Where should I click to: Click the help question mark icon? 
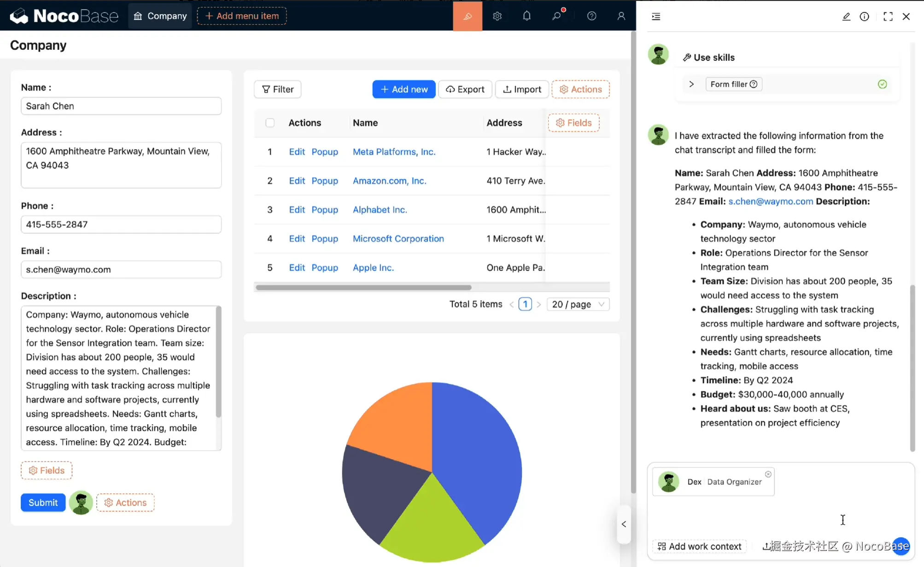(591, 16)
